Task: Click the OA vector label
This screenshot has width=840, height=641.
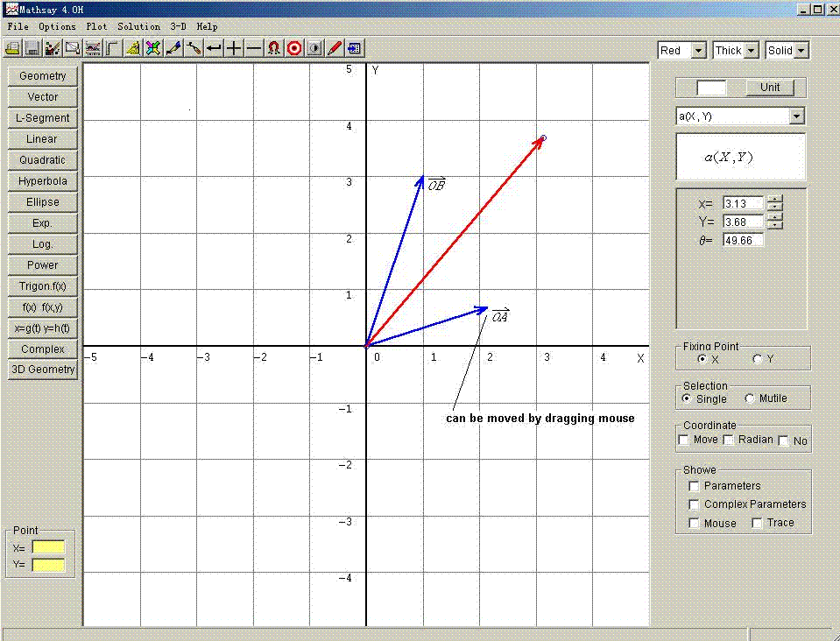Action: [500, 316]
